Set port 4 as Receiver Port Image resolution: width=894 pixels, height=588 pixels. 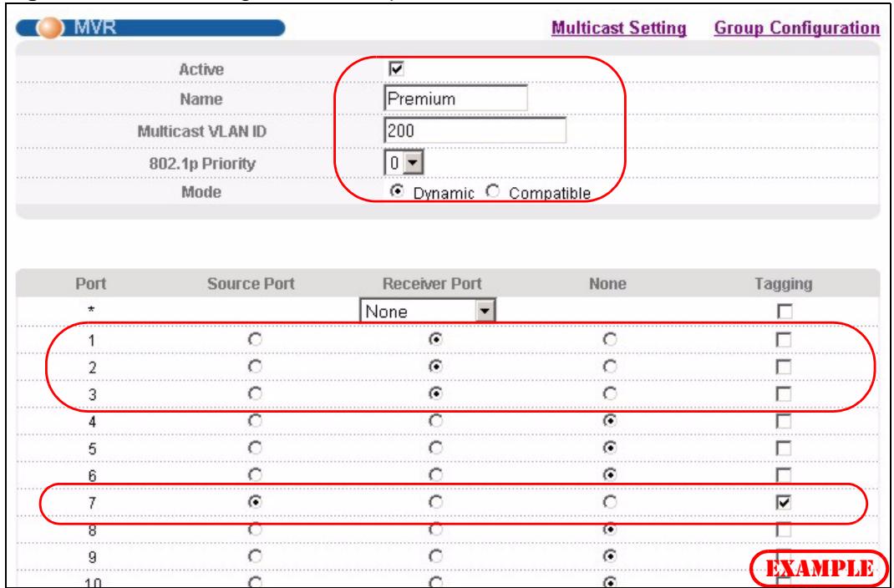coord(436,420)
